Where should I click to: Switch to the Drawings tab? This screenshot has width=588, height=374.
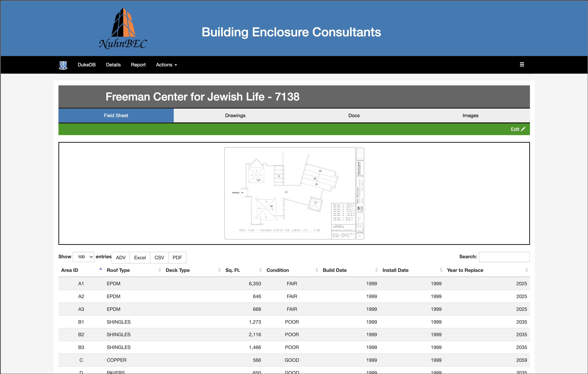point(235,116)
